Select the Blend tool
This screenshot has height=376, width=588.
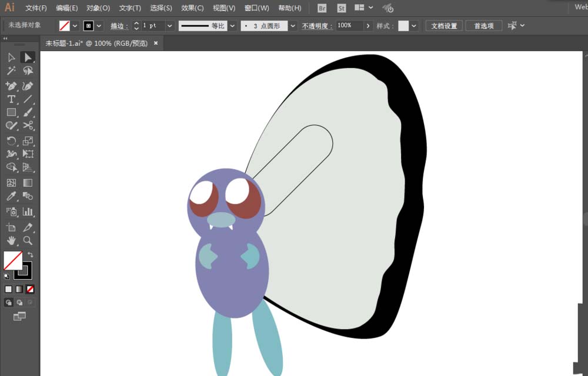click(28, 196)
